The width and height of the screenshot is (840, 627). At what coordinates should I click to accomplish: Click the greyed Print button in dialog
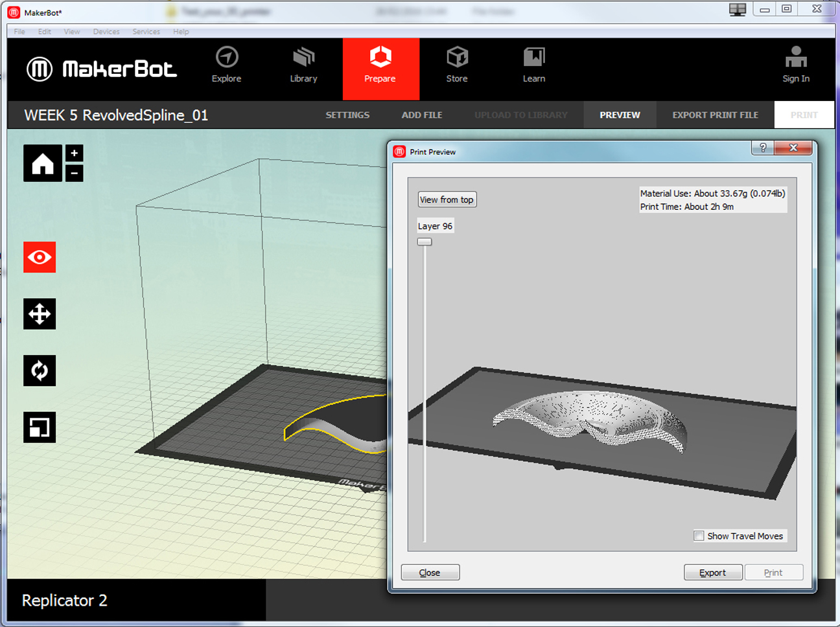774,573
